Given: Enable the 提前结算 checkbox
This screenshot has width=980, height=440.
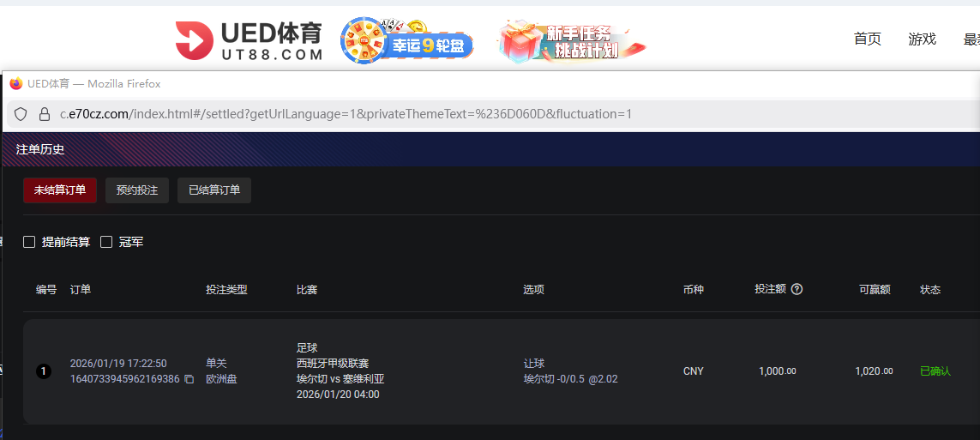Looking at the screenshot, I should [29, 243].
